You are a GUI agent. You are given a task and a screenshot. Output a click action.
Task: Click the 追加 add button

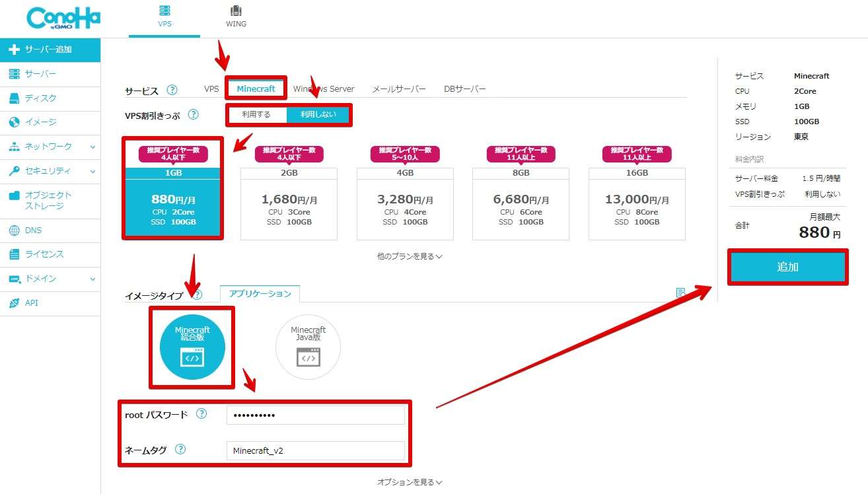point(787,267)
